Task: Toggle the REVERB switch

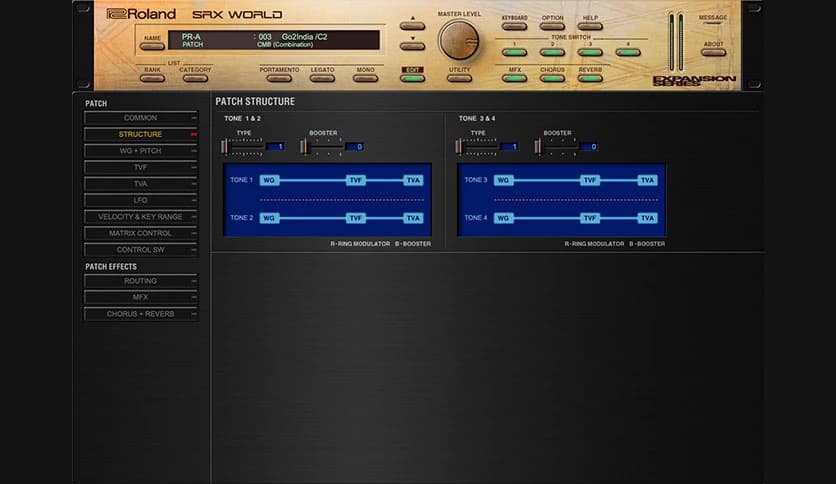Action: click(x=590, y=78)
